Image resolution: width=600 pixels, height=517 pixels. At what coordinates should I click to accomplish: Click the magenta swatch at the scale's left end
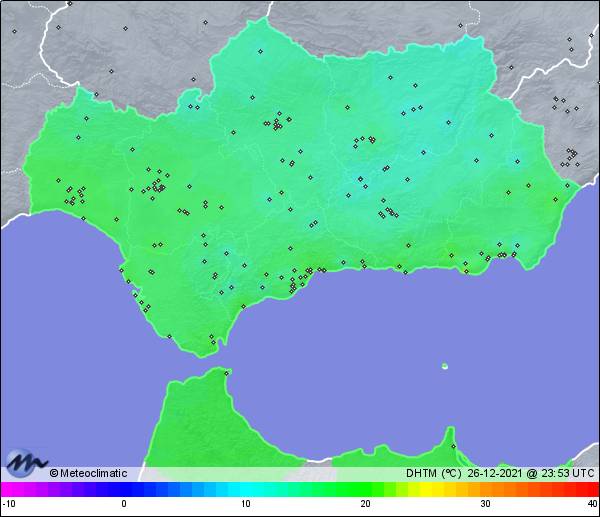[x=8, y=489]
